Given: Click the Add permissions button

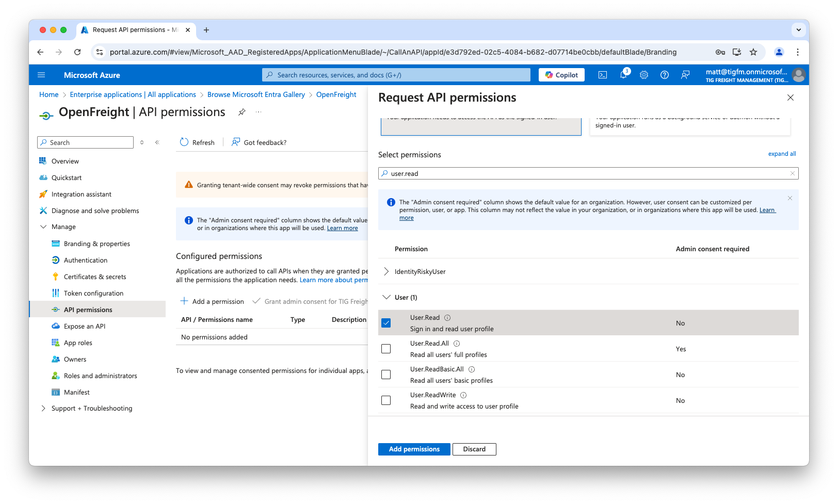Looking at the screenshot, I should [x=414, y=449].
